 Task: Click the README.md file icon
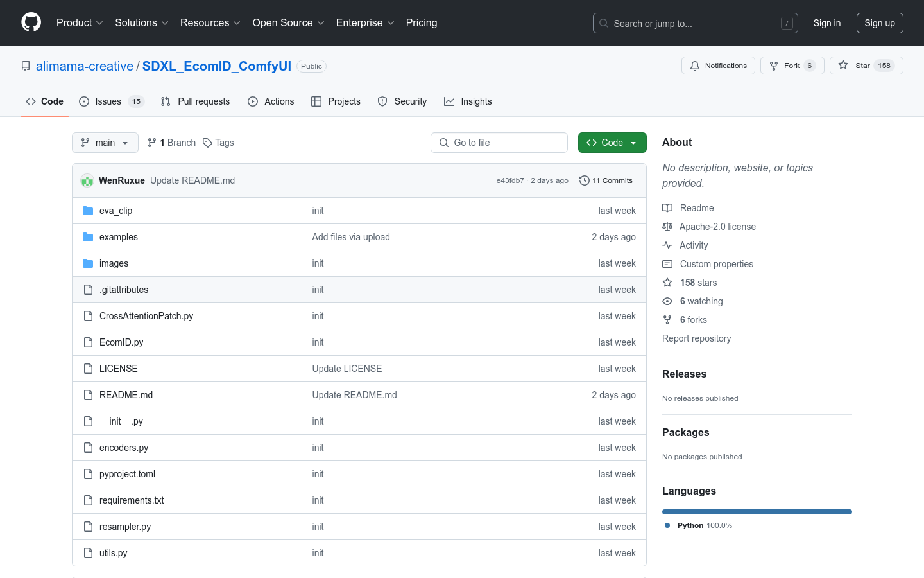88,395
